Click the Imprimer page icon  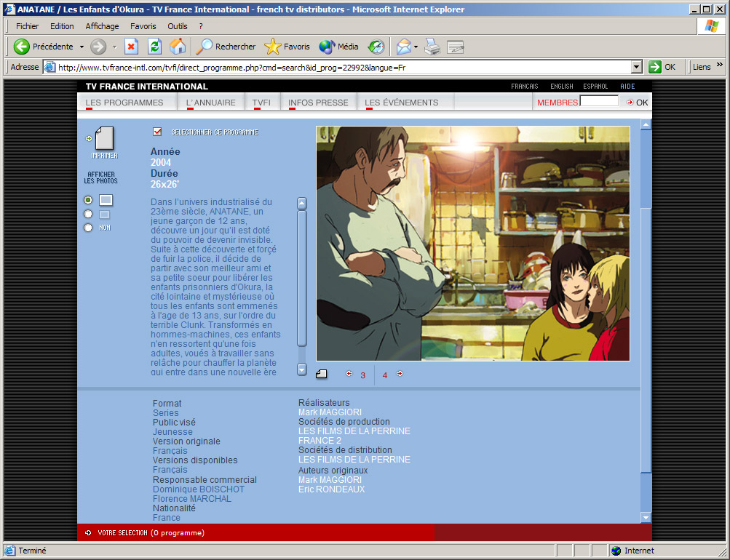104,139
